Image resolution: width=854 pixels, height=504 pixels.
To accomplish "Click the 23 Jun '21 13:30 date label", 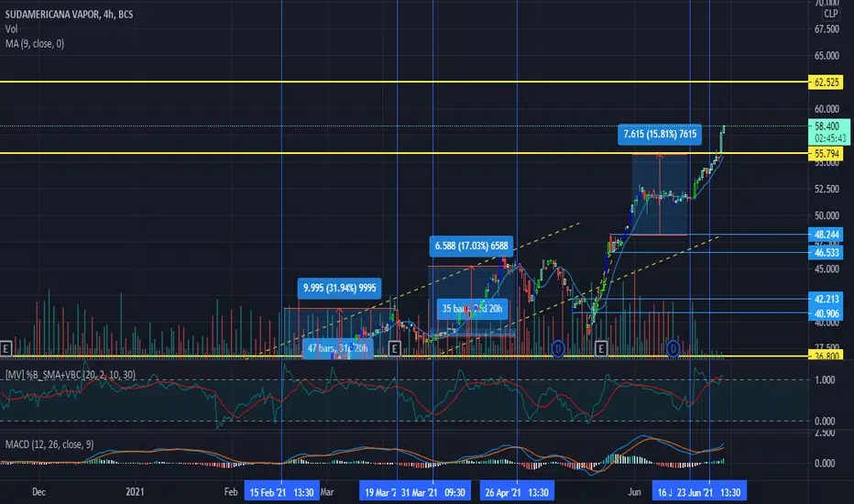I will coord(709,493).
